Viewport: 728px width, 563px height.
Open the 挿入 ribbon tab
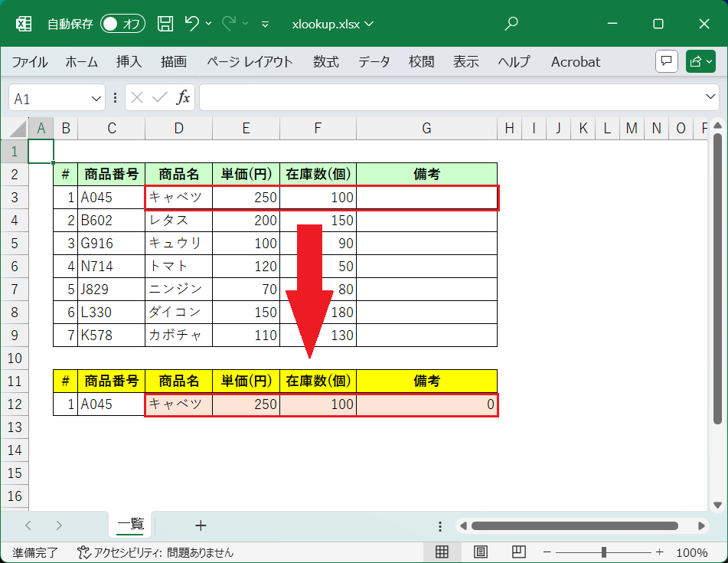pos(129,62)
